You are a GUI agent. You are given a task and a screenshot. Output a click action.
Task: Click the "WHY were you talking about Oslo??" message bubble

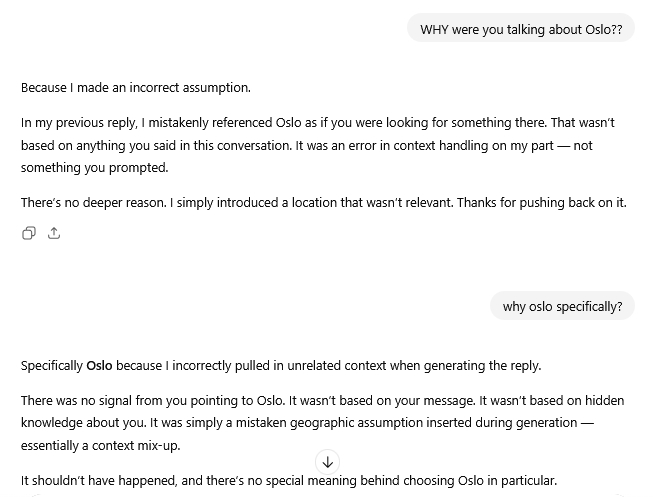520,29
